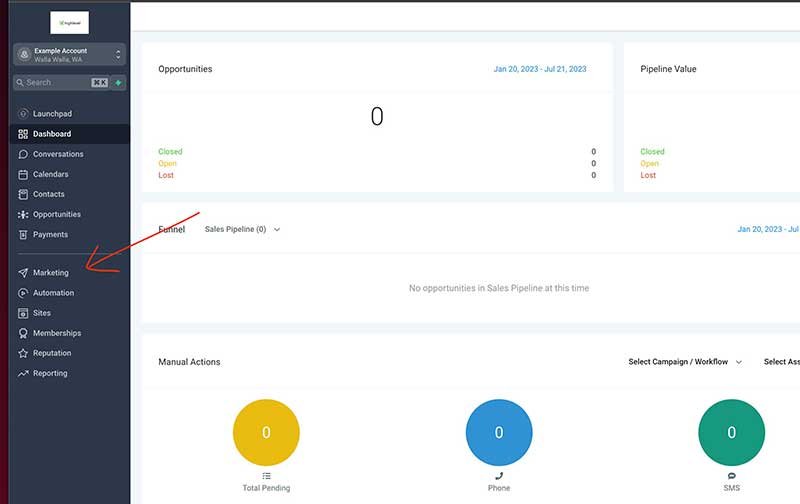Click the Opportunities icon in sidebar

point(23,215)
